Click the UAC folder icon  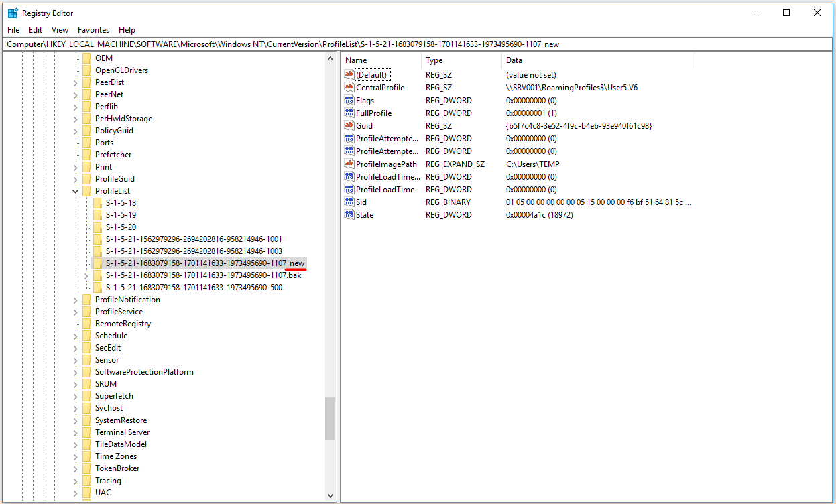pos(86,493)
